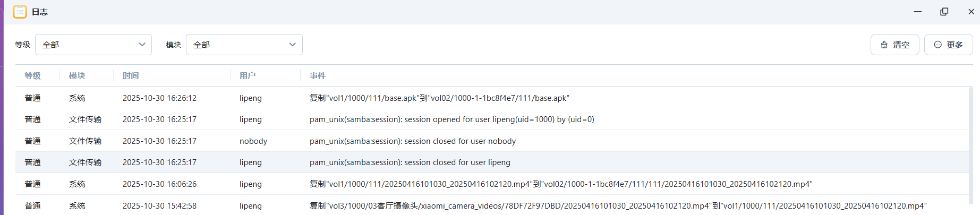The image size is (980, 215).
Task: Select the base.apk copy log entry
Action: click(439, 98)
